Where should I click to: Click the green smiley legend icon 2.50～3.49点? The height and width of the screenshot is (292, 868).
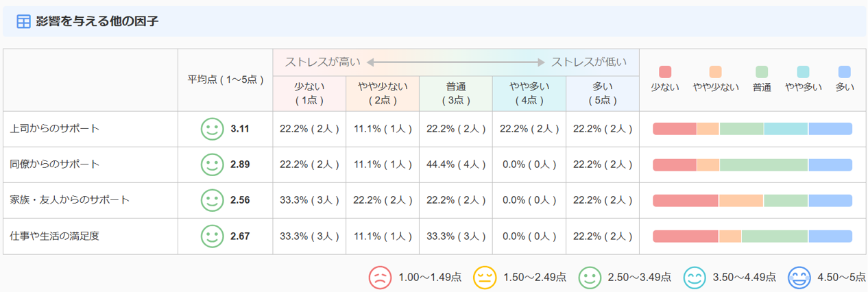[x=590, y=277]
